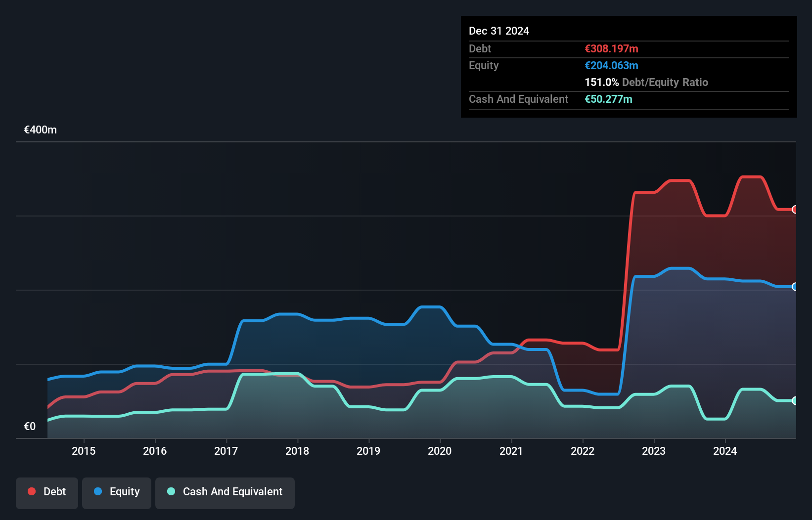
Task: Click the red Debt legend dot
Action: pos(32,491)
